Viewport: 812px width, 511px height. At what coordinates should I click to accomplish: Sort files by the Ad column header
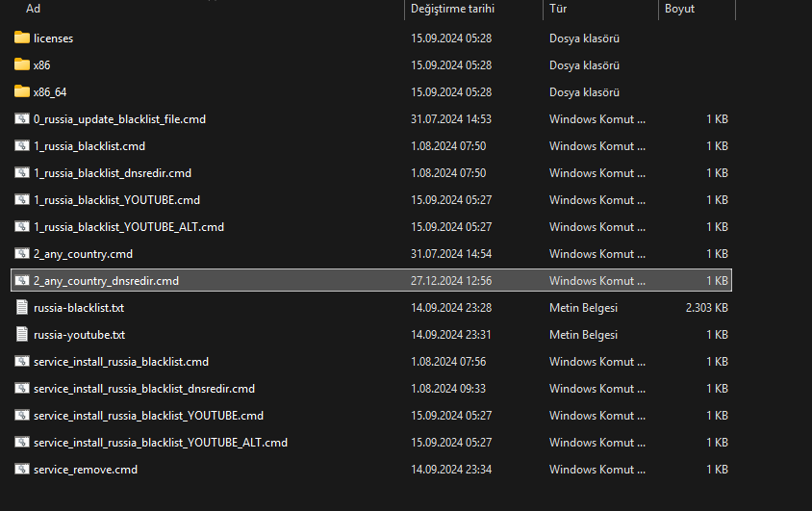pyautogui.click(x=33, y=9)
